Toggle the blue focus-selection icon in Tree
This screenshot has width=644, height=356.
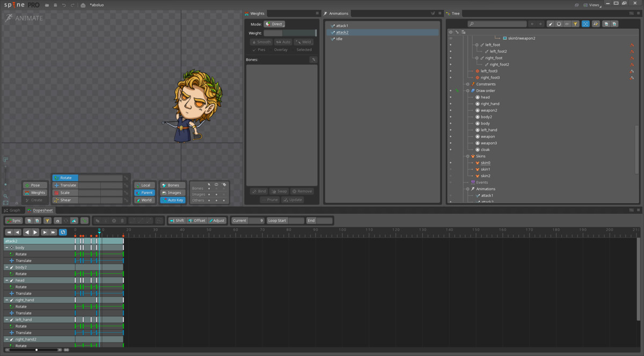pyautogui.click(x=586, y=24)
